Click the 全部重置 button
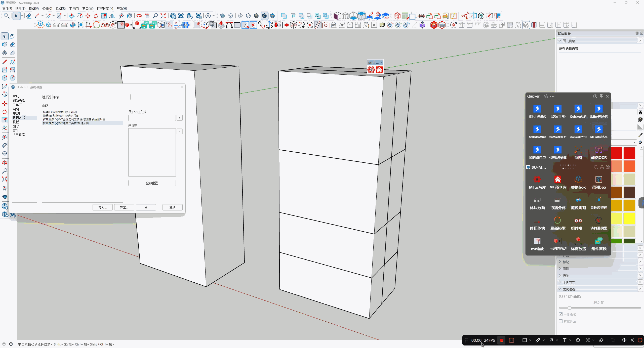644x348 pixels. tap(152, 183)
